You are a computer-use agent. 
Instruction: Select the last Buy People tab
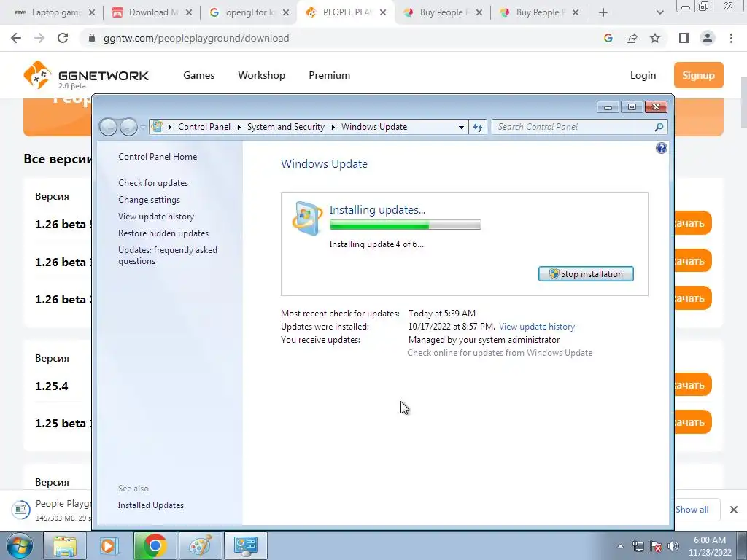coord(538,12)
